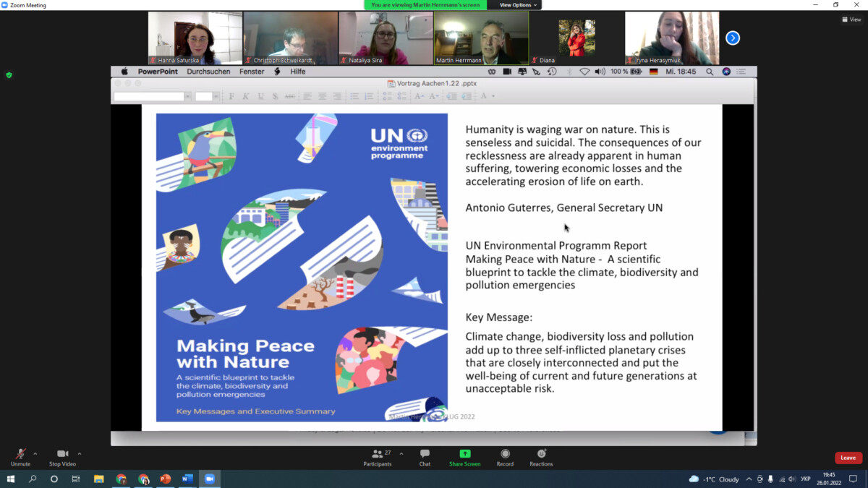Unmute the microphone in Zoom
The image size is (868, 488).
[x=20, y=455]
